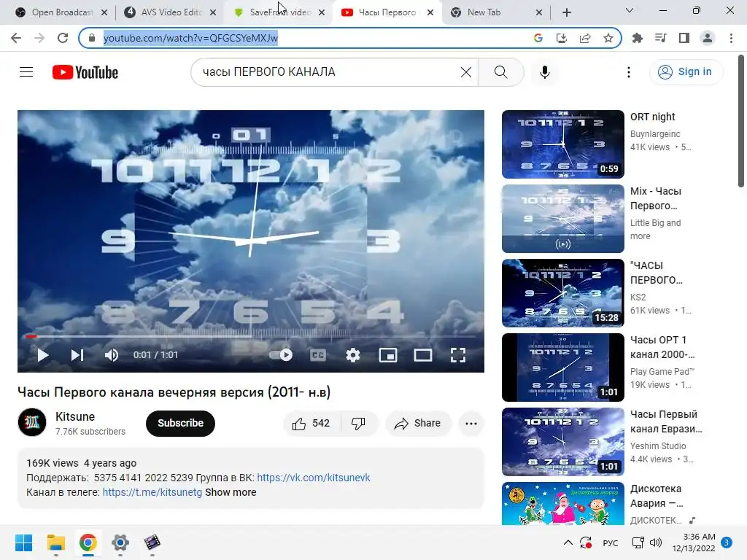Play the video
747x560 pixels.
(43, 355)
